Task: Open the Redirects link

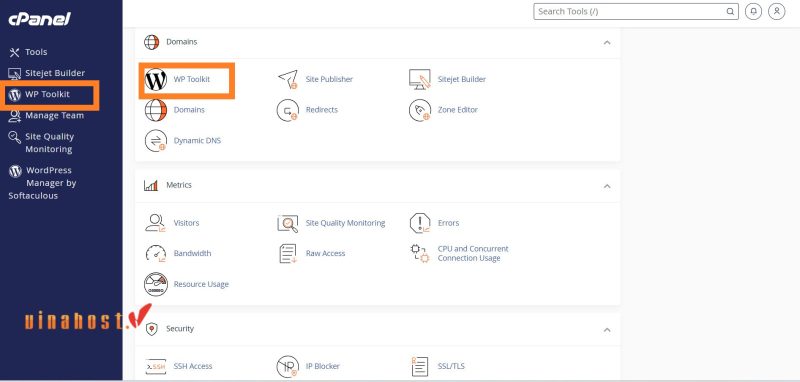Action: (x=321, y=110)
